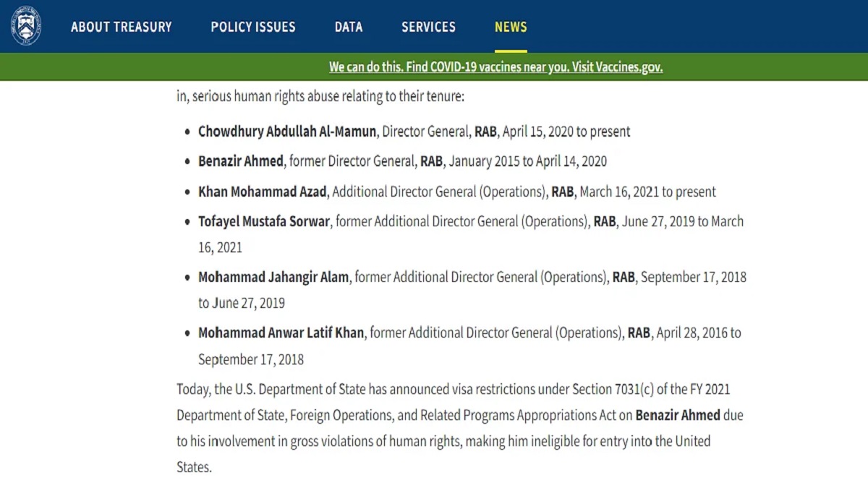Image resolution: width=868 pixels, height=488 pixels.
Task: Follow the COVID-19 vaccines Vaccines.gov link
Action: pyautogui.click(x=495, y=67)
